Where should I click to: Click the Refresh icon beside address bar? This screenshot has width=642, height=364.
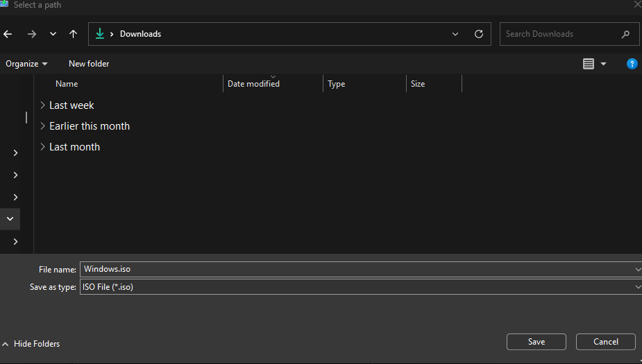tap(478, 34)
